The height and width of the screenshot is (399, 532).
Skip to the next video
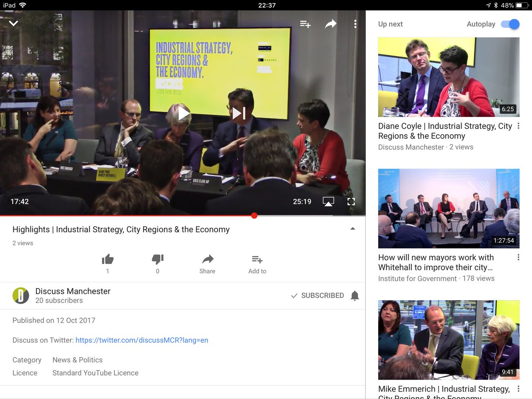239,113
